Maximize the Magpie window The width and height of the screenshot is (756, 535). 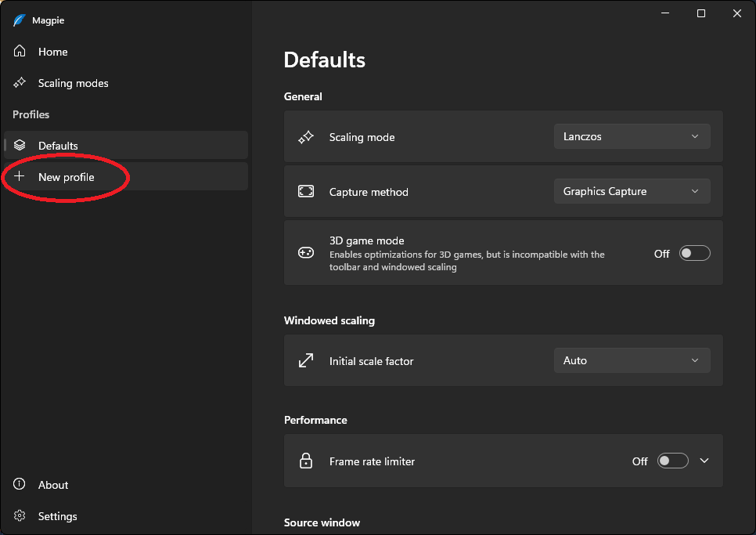[701, 13]
